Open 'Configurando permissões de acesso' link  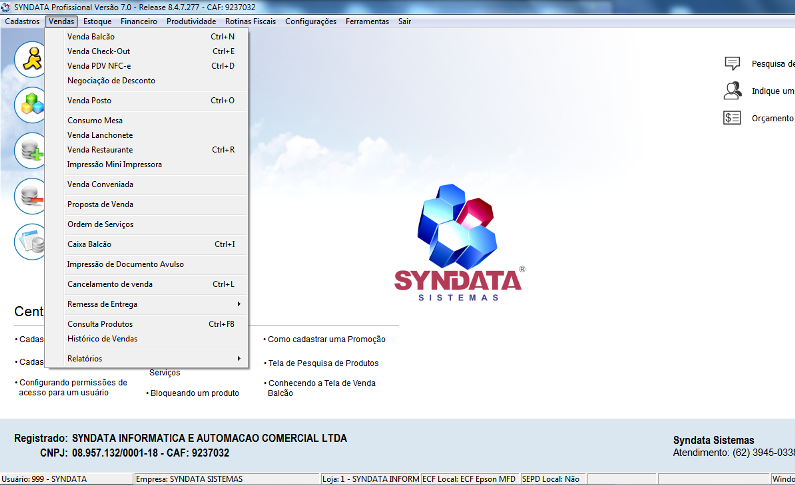(73, 387)
